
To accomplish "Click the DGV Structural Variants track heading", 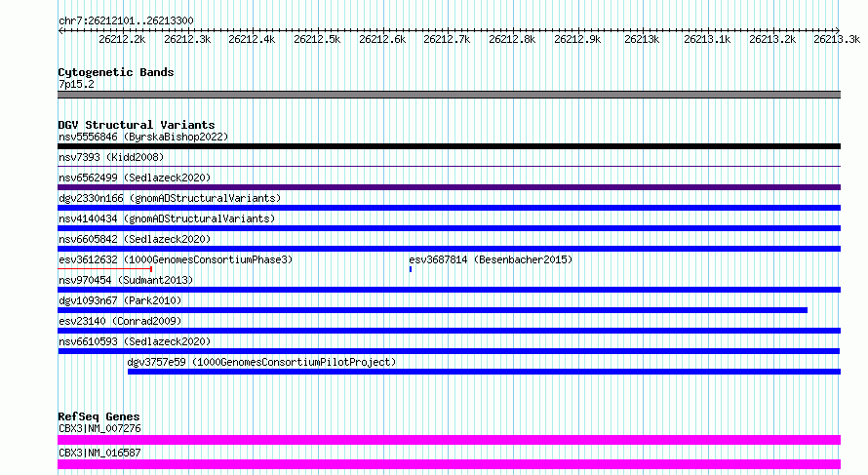I will pyautogui.click(x=137, y=125).
